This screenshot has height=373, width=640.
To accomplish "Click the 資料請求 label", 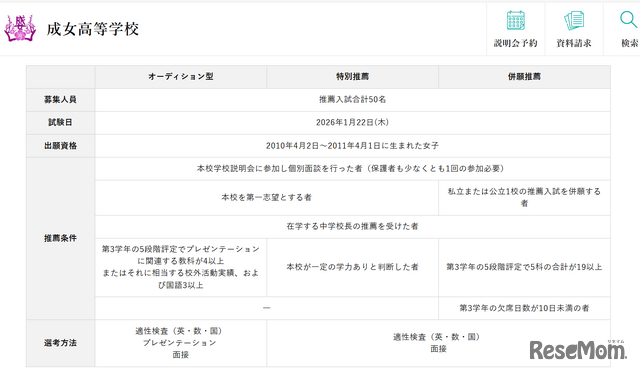I will 574,43.
